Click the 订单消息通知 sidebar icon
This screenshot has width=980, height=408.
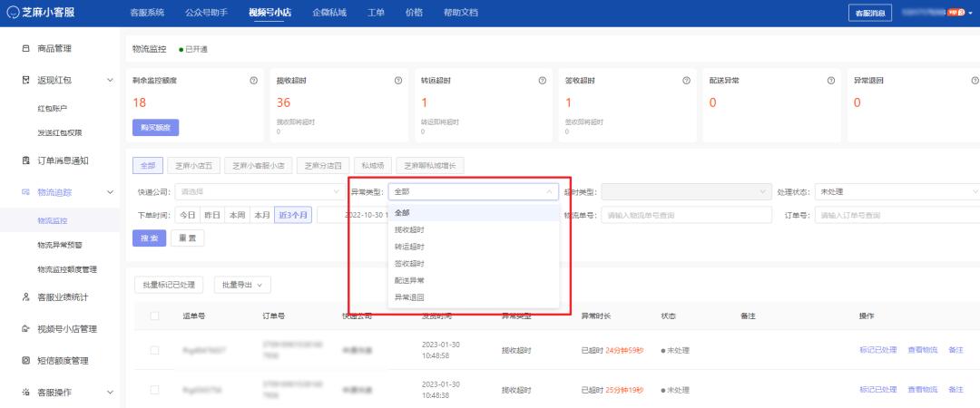[25, 160]
